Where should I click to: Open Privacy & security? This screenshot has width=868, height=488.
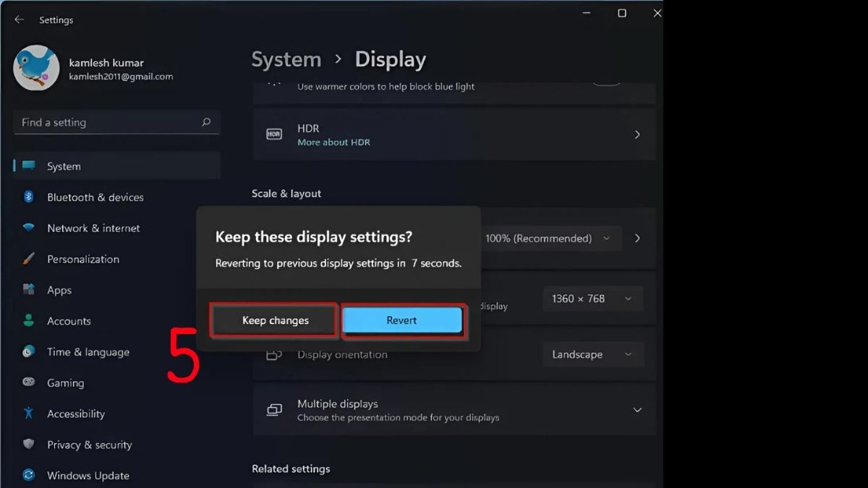tap(117, 445)
